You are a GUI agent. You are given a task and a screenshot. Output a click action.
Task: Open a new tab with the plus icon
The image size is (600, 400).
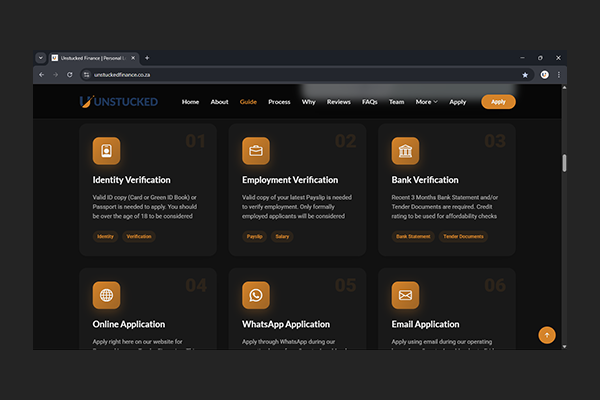click(x=147, y=58)
